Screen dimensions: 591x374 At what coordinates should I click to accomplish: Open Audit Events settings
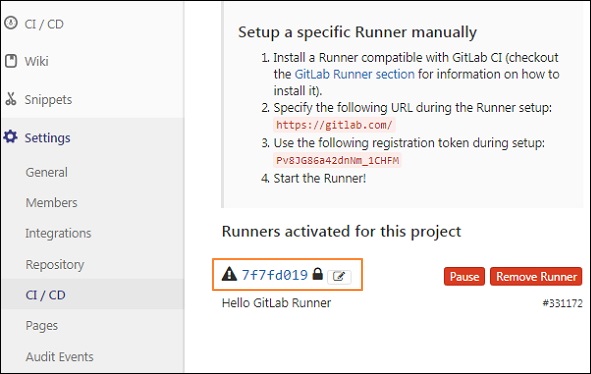pos(60,357)
